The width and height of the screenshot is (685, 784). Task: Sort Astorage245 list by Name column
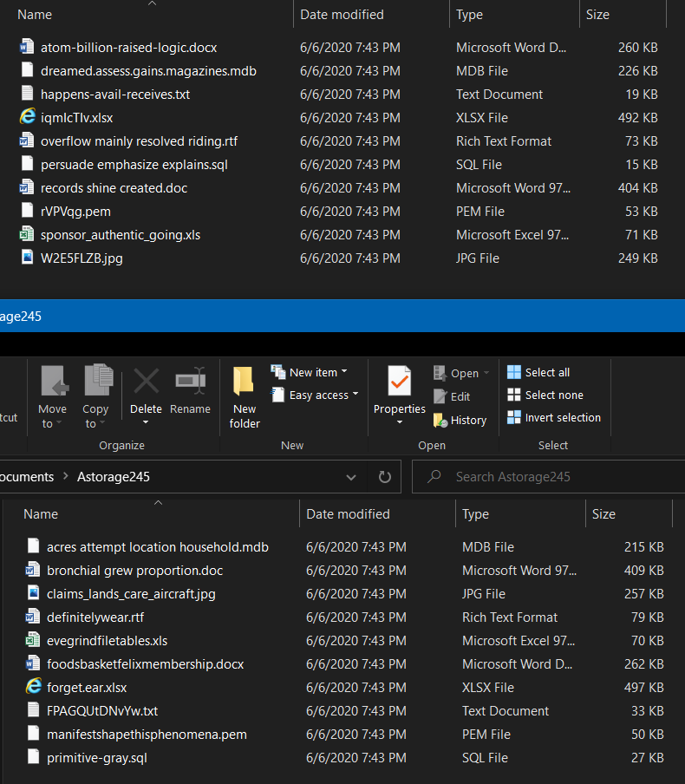pyautogui.click(x=41, y=514)
